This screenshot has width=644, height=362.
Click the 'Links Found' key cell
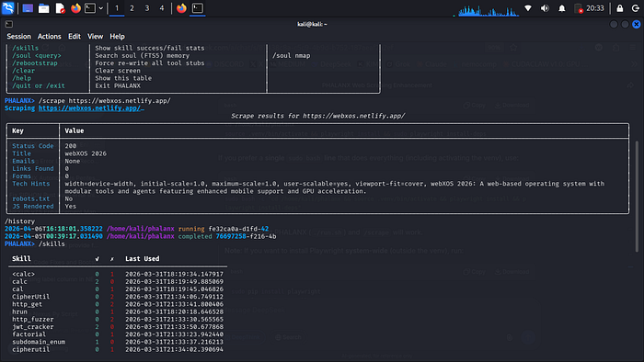coord(33,168)
